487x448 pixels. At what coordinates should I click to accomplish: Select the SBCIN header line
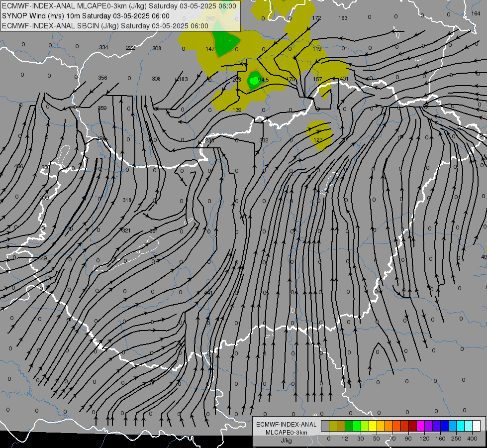[x=105, y=26]
